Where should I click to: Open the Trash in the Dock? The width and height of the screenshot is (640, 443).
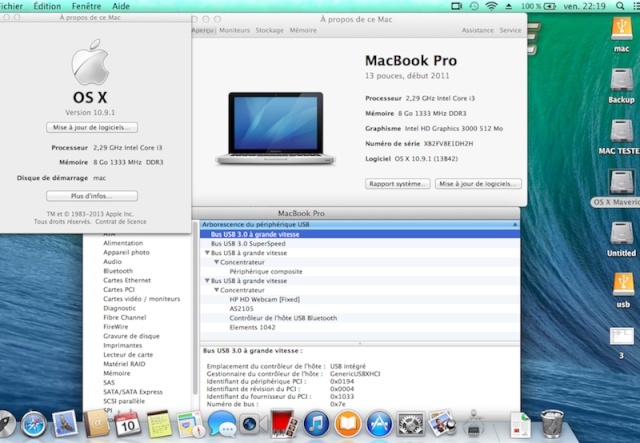point(552,425)
